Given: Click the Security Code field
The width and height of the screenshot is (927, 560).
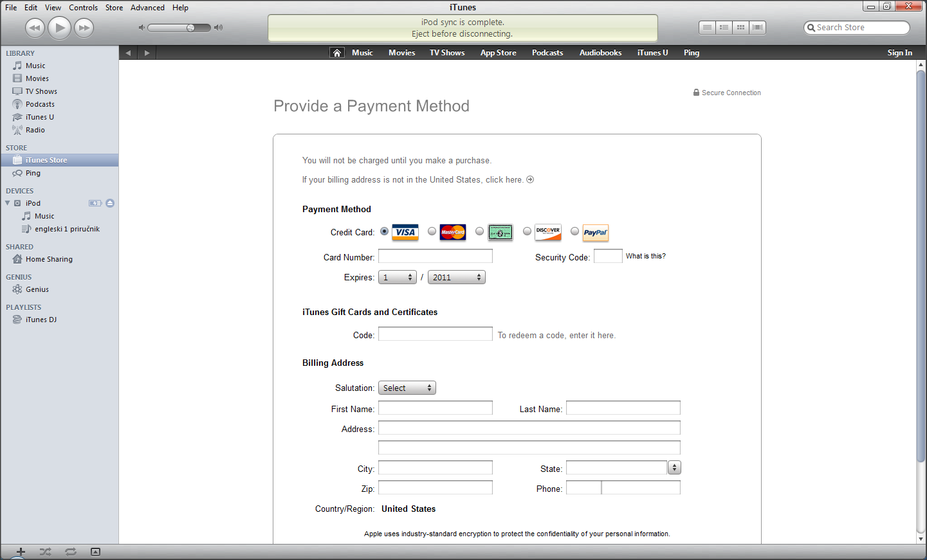Looking at the screenshot, I should [608, 257].
